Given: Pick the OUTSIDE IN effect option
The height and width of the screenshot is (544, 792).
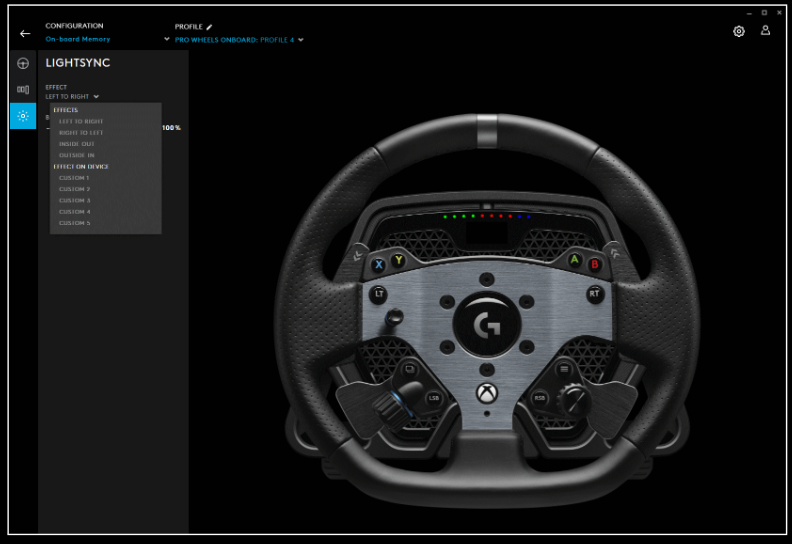Looking at the screenshot, I should pos(77,155).
